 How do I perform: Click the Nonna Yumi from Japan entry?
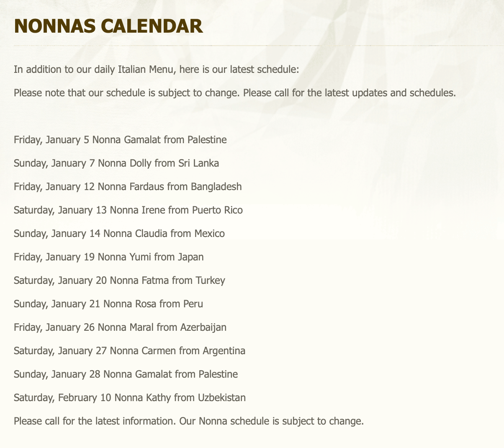(x=109, y=257)
